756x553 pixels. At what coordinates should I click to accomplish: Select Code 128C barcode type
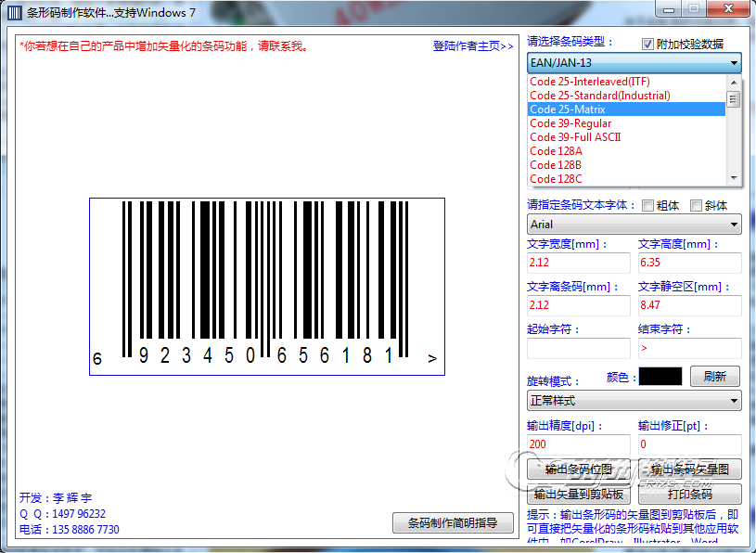pyautogui.click(x=626, y=179)
